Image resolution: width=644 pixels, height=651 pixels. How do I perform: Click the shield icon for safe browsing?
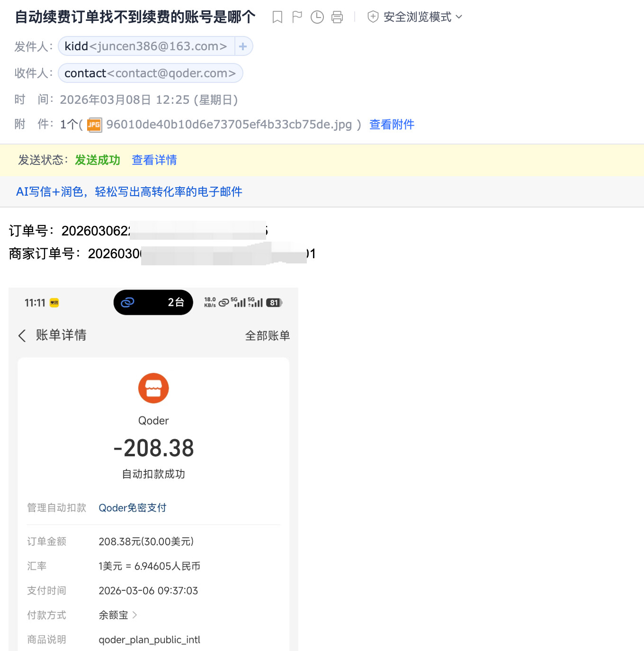373,17
